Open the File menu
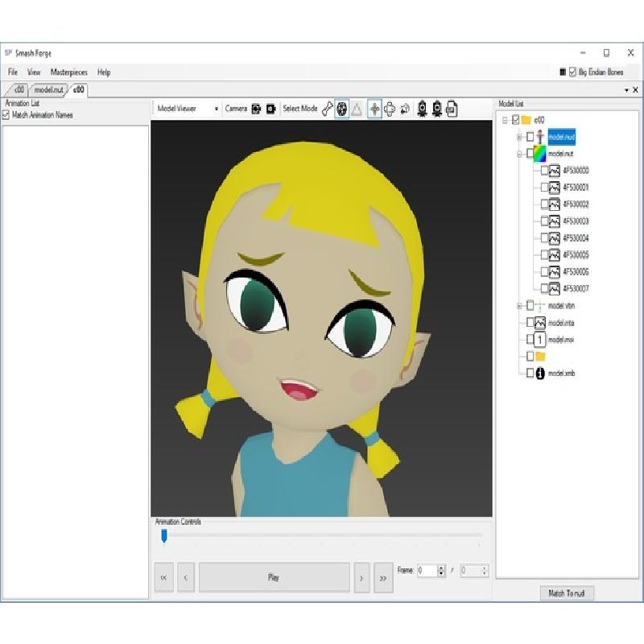Screen dimensions: 644x644 click(x=13, y=72)
